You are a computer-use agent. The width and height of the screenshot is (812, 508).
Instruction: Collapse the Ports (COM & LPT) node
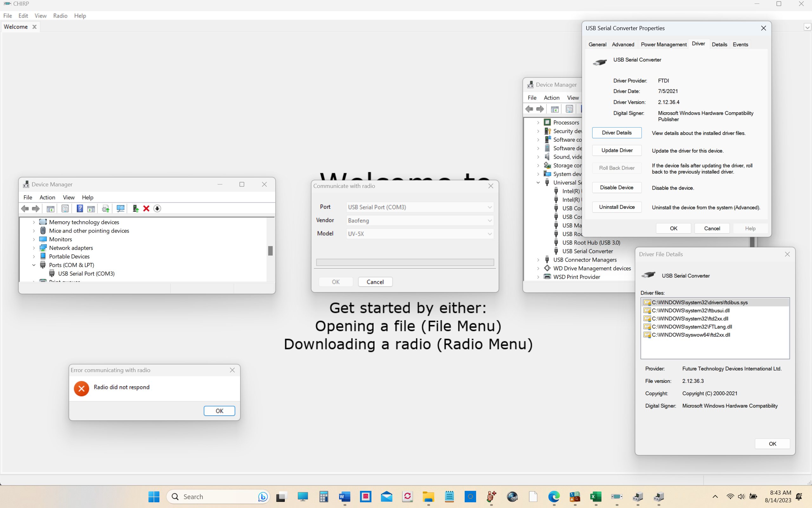click(34, 265)
